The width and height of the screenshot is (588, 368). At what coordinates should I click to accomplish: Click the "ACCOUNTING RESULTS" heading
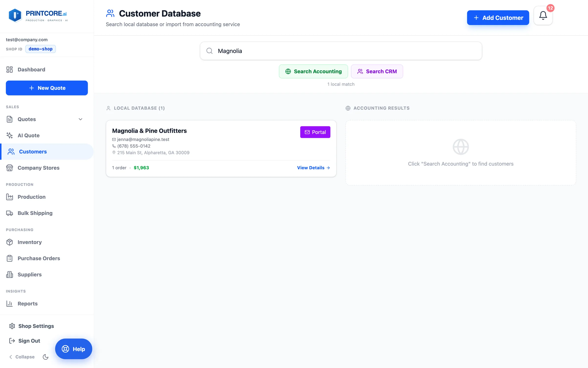click(381, 108)
